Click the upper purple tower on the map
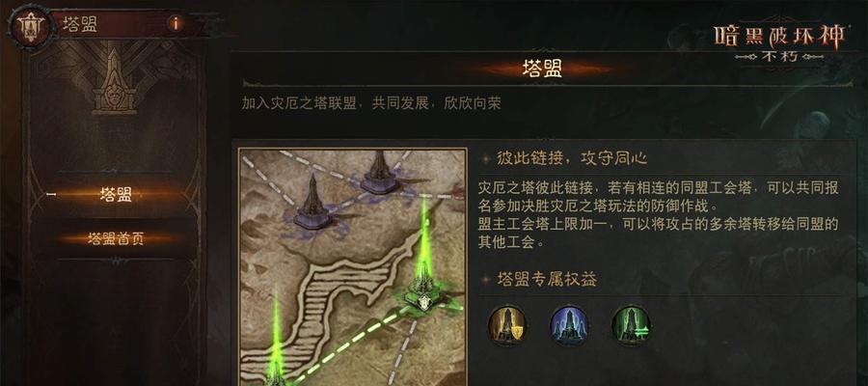Screen dimensions: 868x386 [380, 172]
